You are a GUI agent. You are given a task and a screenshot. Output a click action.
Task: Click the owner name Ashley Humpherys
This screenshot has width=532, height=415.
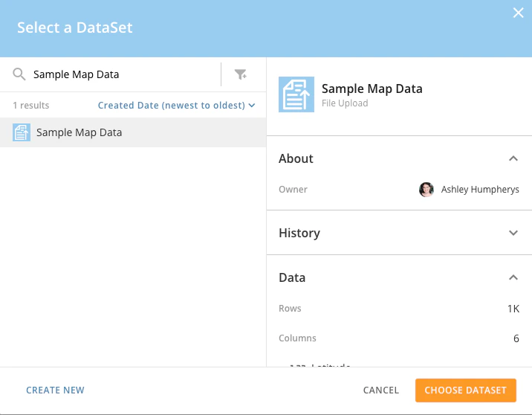tap(480, 190)
